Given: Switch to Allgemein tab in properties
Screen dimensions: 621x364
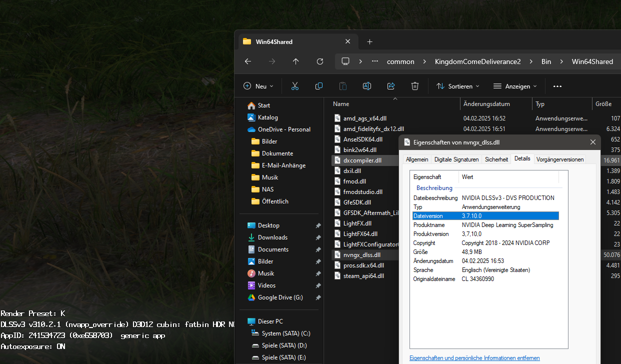Looking at the screenshot, I should coord(417,159).
